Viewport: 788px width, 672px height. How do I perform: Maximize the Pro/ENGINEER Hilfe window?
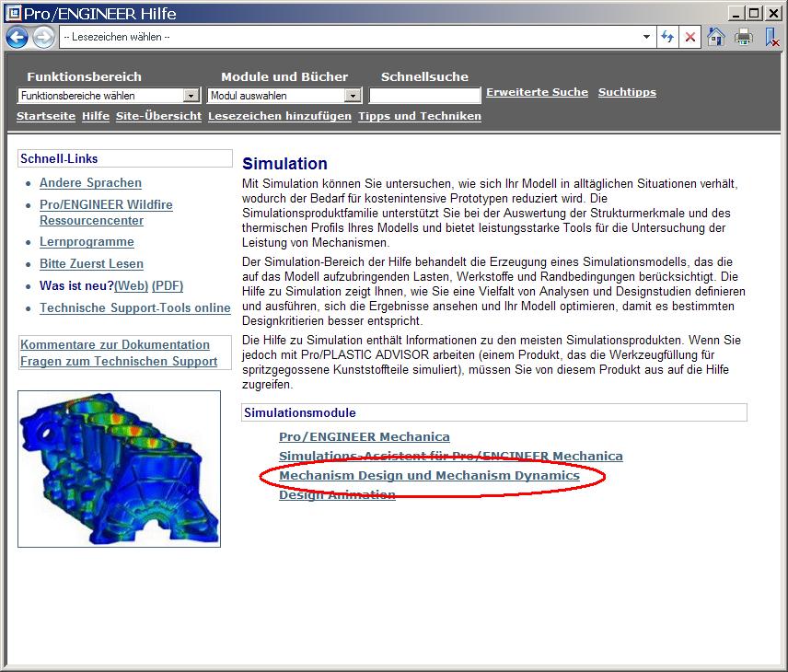pyautogui.click(x=754, y=13)
